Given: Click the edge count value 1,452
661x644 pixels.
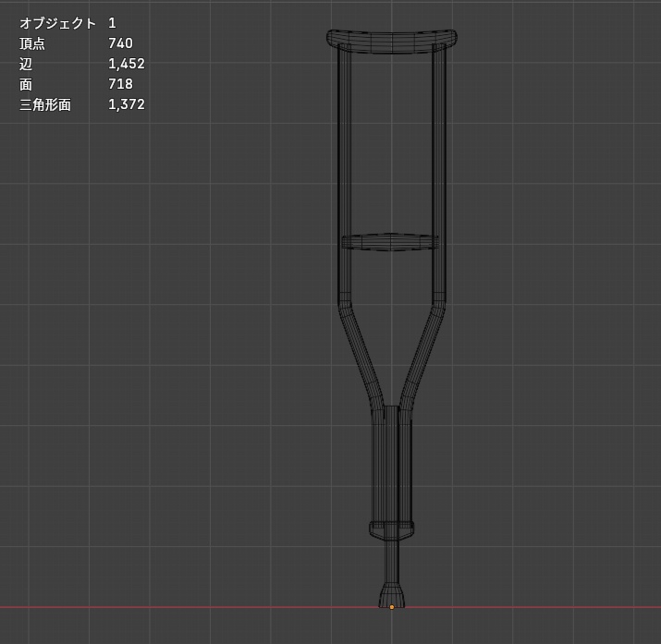Looking at the screenshot, I should click(x=127, y=64).
